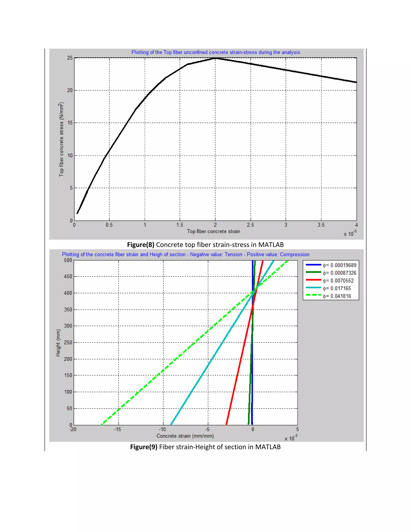
Task: Click the 'Height (mm)' vertical axis label
Action: (58, 343)
